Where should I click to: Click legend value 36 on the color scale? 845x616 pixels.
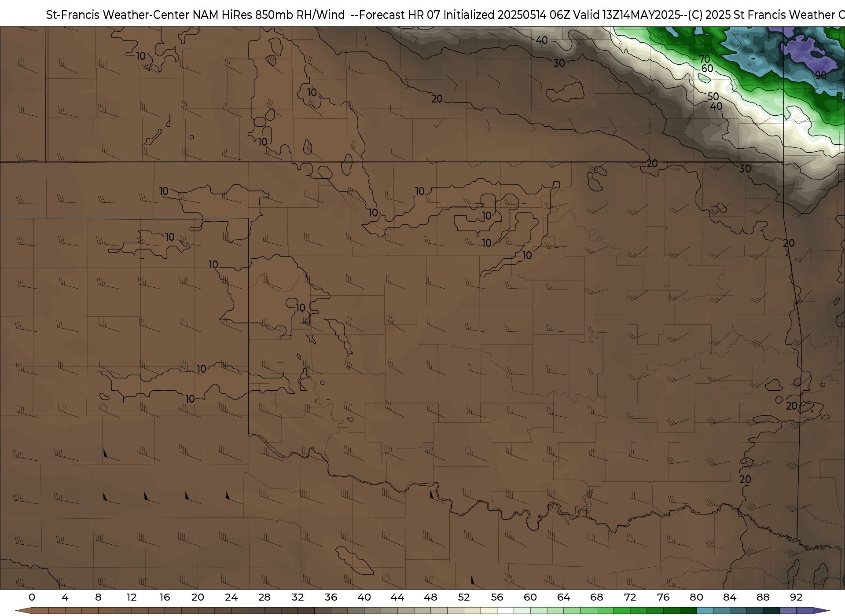coord(331,597)
